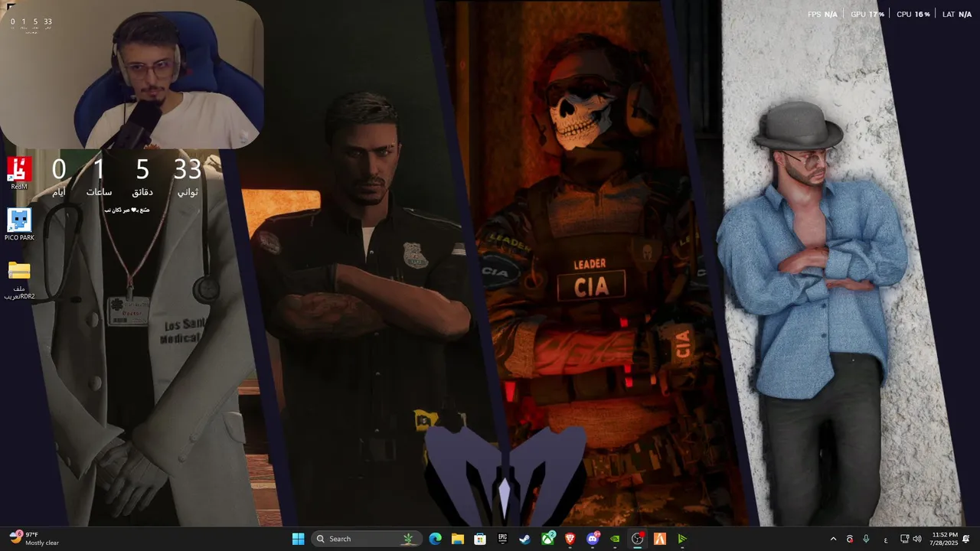Image resolution: width=980 pixels, height=551 pixels.
Task: Switch the Arabic input language indicator
Action: pos(886,540)
